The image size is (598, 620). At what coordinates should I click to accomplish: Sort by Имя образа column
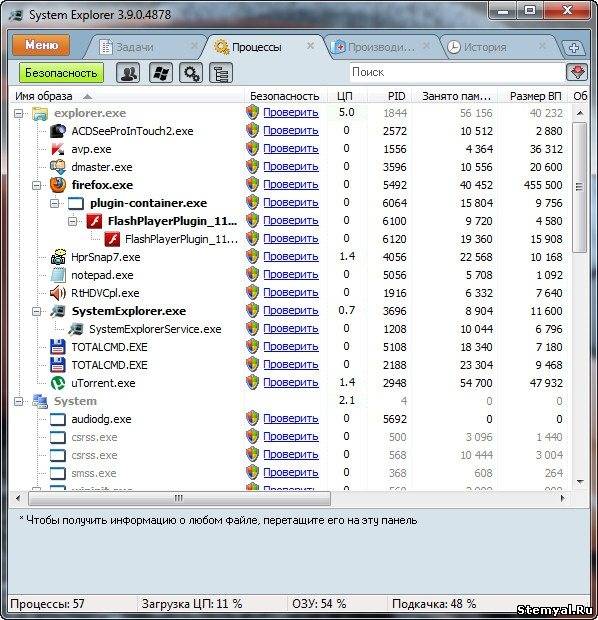coord(44,96)
